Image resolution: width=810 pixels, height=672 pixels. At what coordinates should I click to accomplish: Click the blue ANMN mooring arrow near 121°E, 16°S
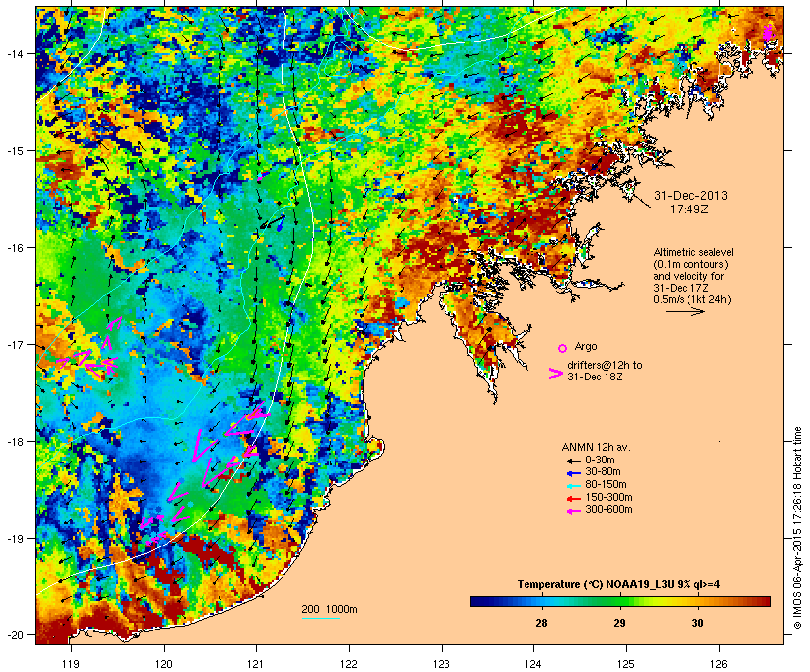(281, 223)
